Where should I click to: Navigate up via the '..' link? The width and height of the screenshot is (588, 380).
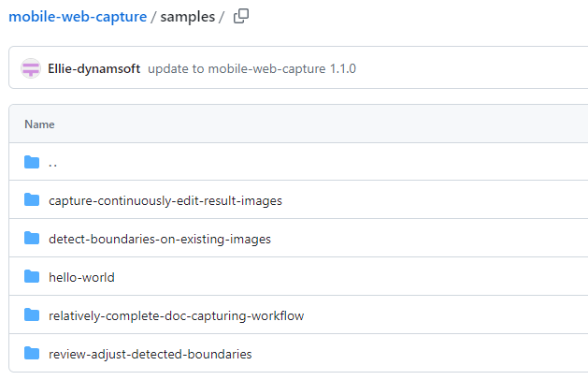pyautogui.click(x=53, y=163)
